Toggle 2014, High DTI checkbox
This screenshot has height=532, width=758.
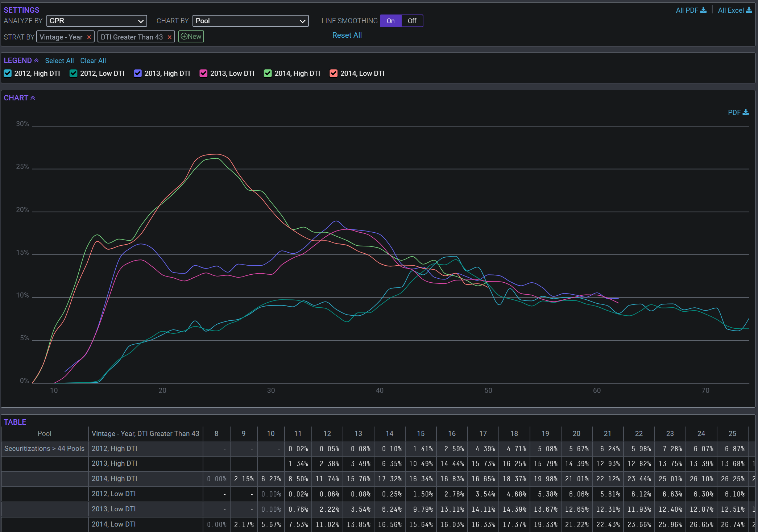(x=268, y=73)
